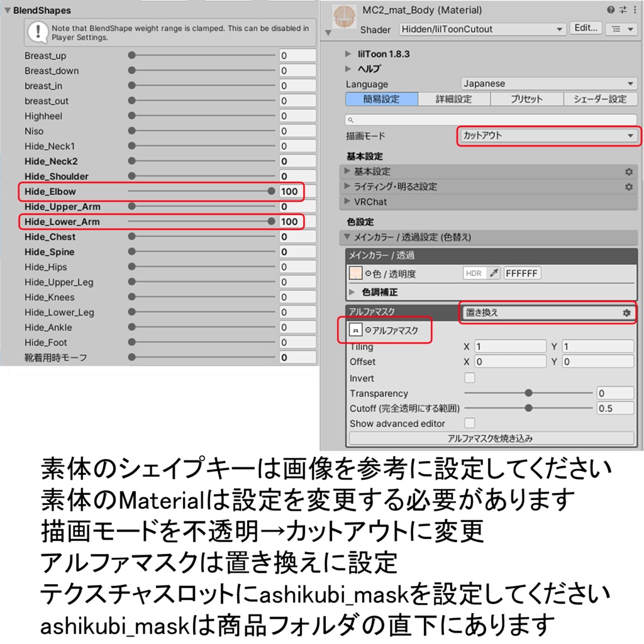The height and width of the screenshot is (644, 644).
Task: Click Tiling X input field
Action: pos(510,347)
